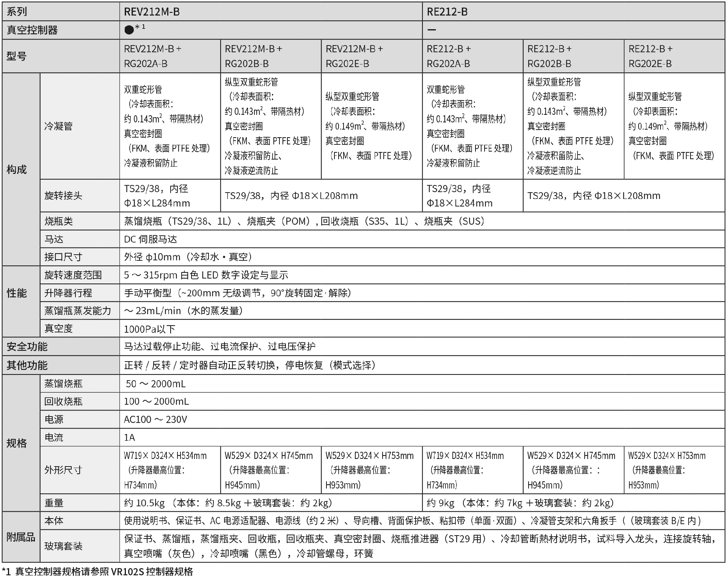
Task: Click the RE212-B series header cell
Action: point(573,12)
